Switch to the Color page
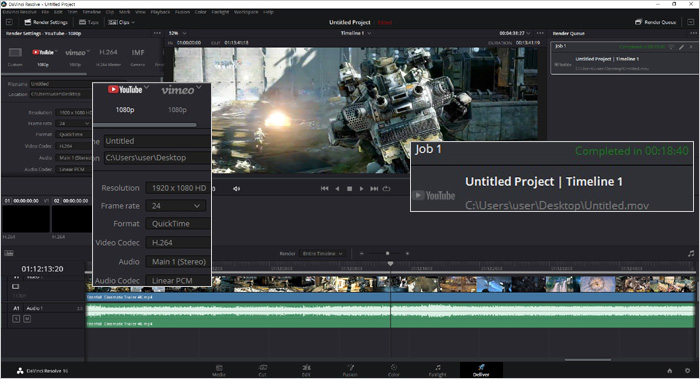The height and width of the screenshot is (379, 700). pyautogui.click(x=394, y=371)
